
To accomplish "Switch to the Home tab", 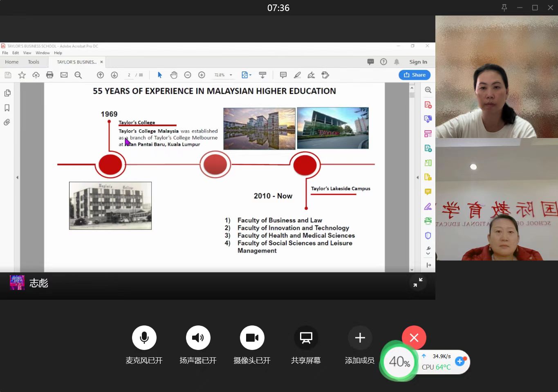I will [x=12, y=62].
